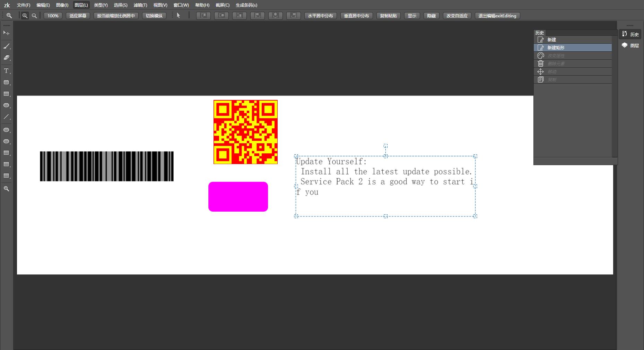
Task: Select the 删除元素 history entry
Action: pos(573,63)
